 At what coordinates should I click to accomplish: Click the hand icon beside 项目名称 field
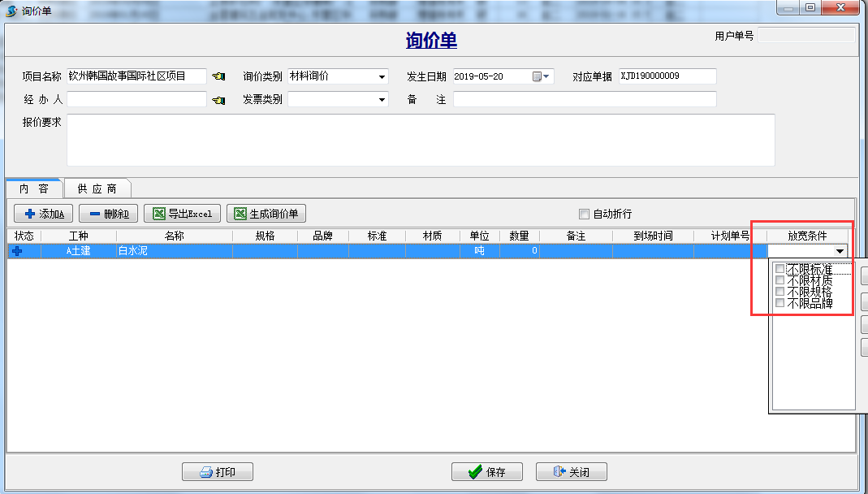tap(218, 76)
